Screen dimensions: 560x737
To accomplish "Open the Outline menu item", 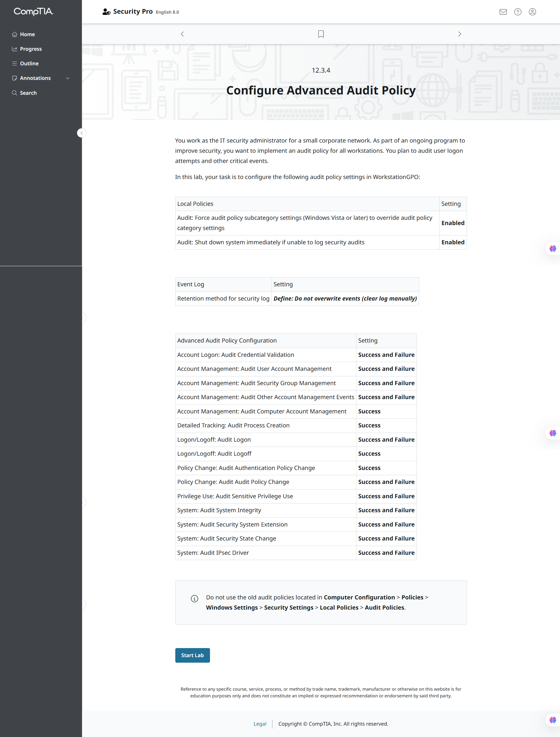I will coord(29,64).
